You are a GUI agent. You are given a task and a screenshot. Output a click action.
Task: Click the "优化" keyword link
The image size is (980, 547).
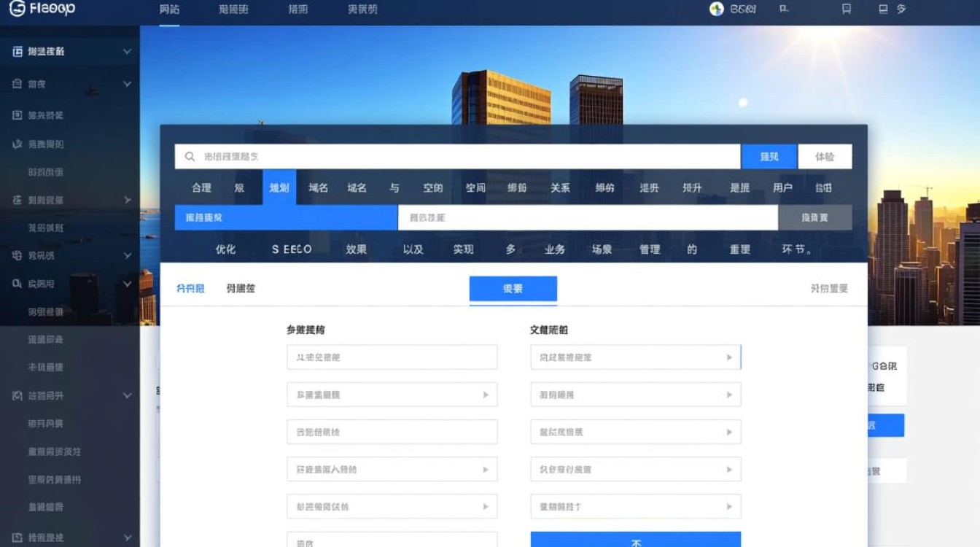(225, 249)
